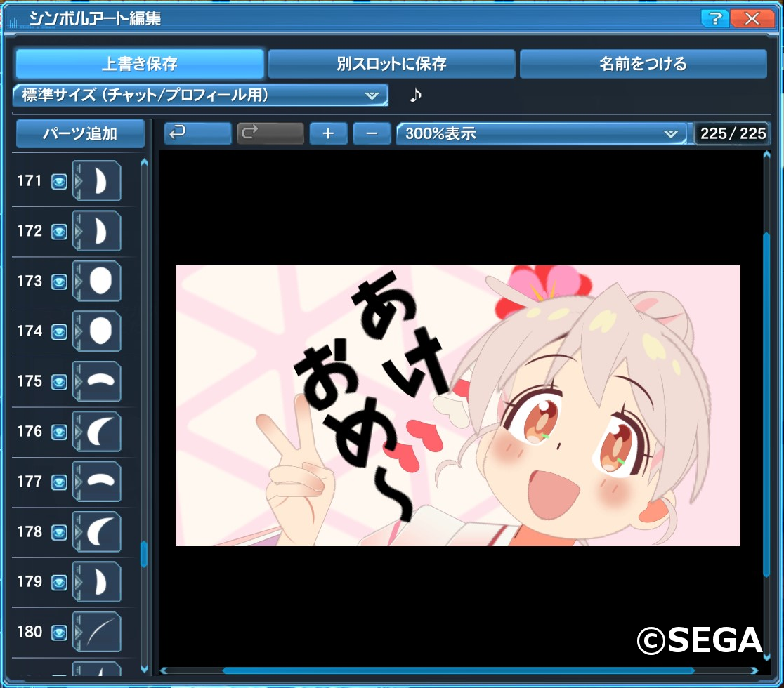This screenshot has height=688, width=784.
Task: Toggle visibility of layer 174
Action: (59, 332)
